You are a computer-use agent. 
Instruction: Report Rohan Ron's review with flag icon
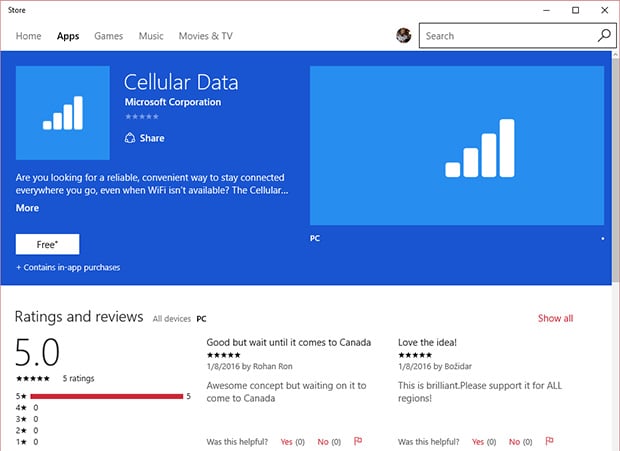358,441
